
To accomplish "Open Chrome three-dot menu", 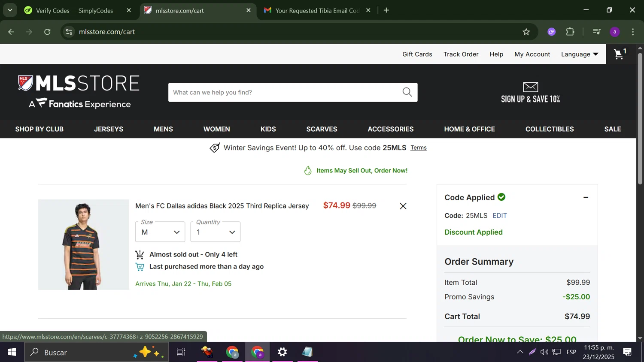I will [633, 32].
